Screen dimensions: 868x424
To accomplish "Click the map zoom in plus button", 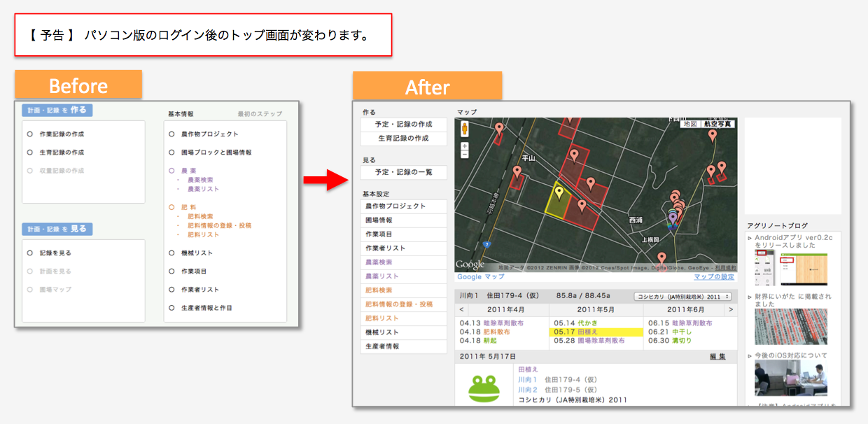I will 465,146.
